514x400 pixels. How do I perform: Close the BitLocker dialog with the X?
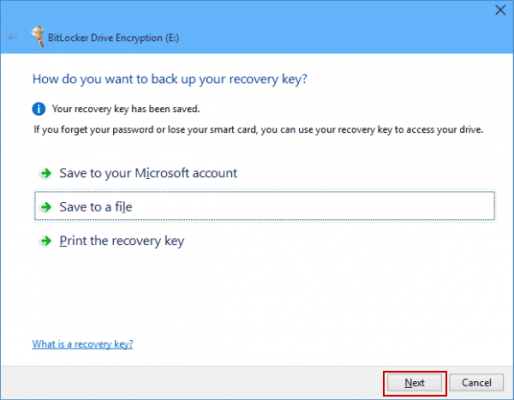(x=500, y=10)
